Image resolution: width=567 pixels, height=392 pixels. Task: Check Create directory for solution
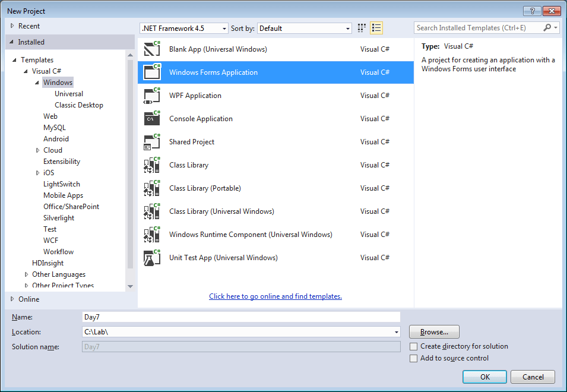coord(414,346)
